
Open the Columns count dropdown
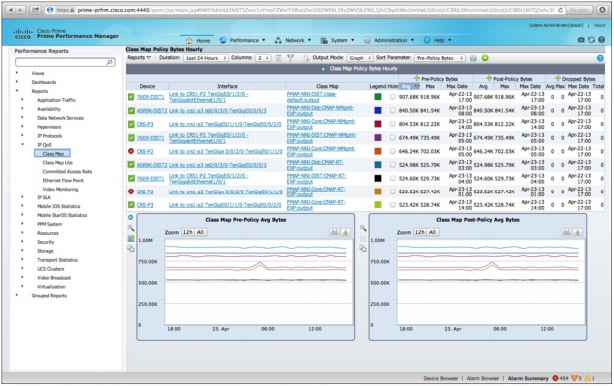tap(263, 58)
